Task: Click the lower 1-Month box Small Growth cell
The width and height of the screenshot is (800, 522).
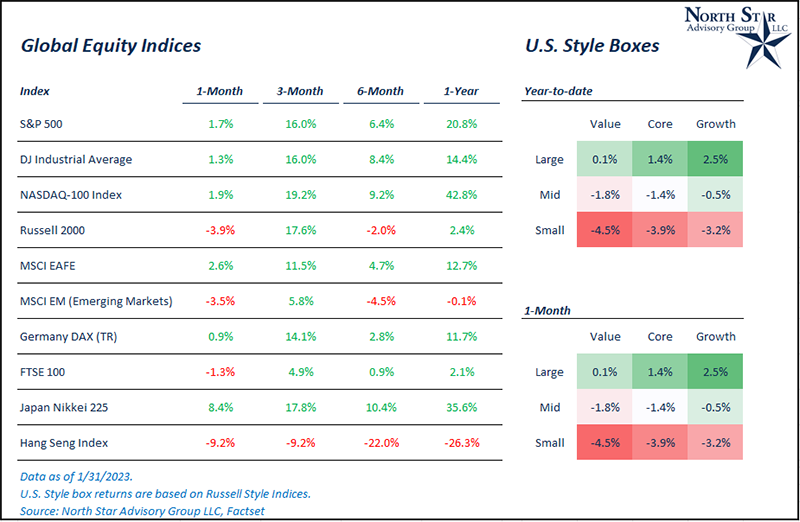Action: coord(715,442)
